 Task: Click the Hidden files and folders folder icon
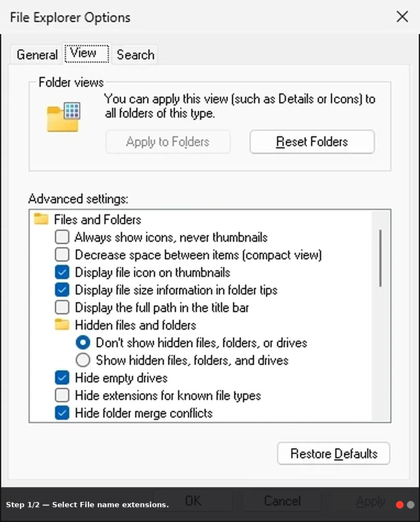click(62, 325)
